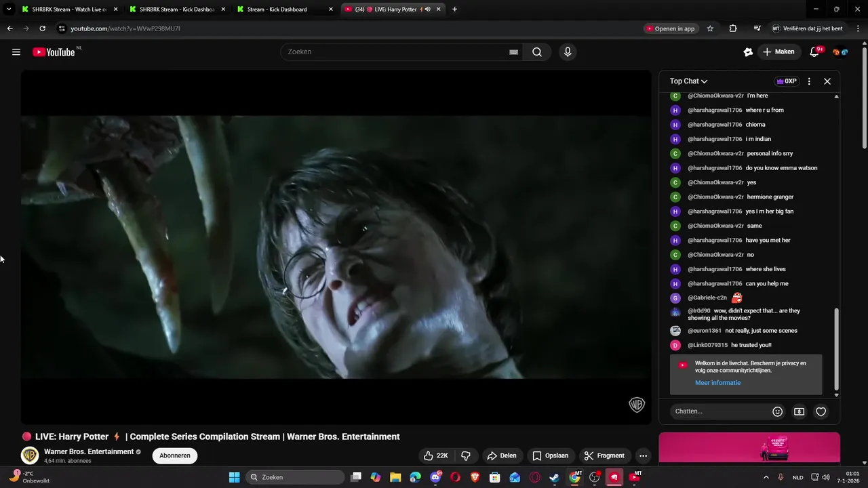Open the Chrome three-dot menu
This screenshot has height=488, width=868.
859,28
